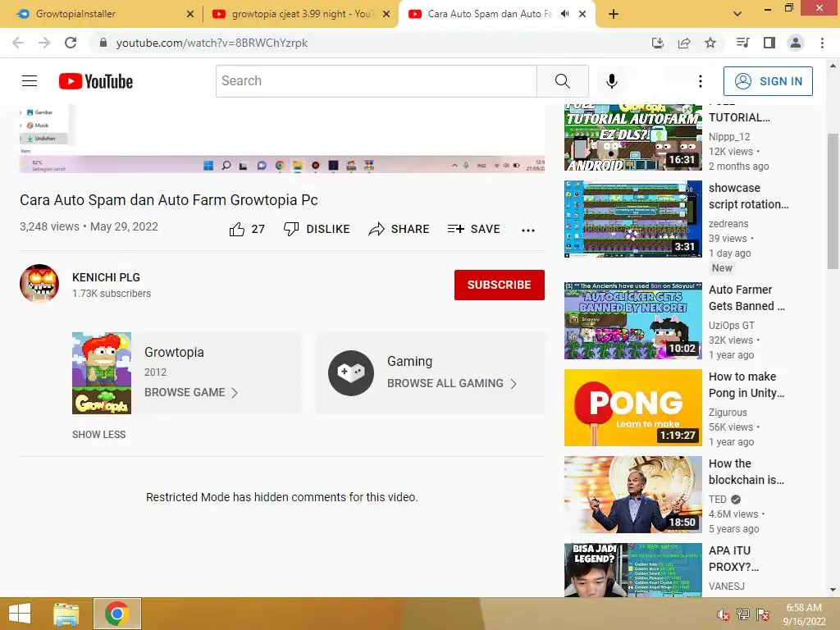This screenshot has width=840, height=630.
Task: Toggle Chrome side panel
Action: tap(769, 43)
